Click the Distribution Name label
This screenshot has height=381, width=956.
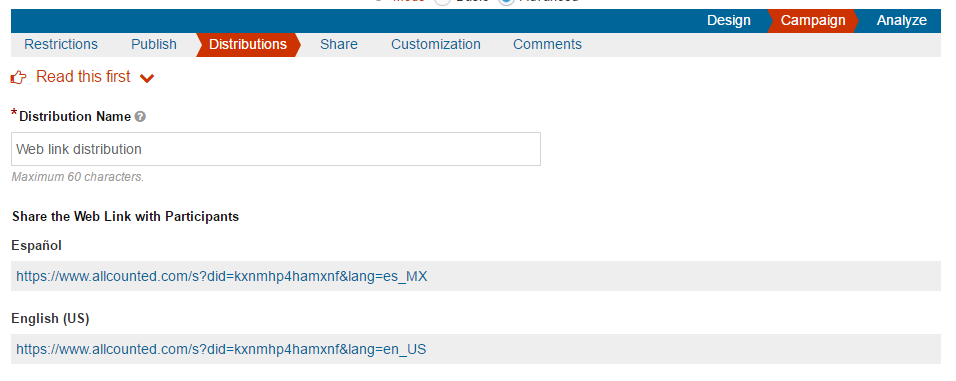coord(75,116)
